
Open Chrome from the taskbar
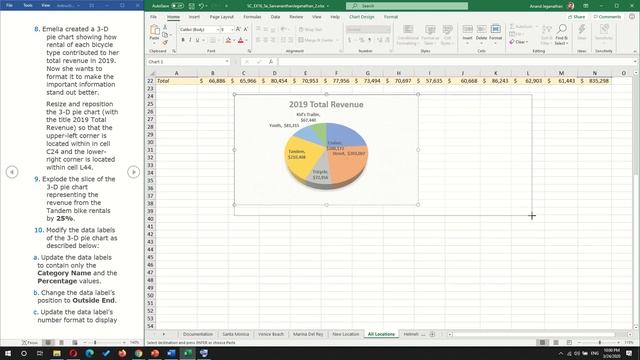(x=138, y=353)
